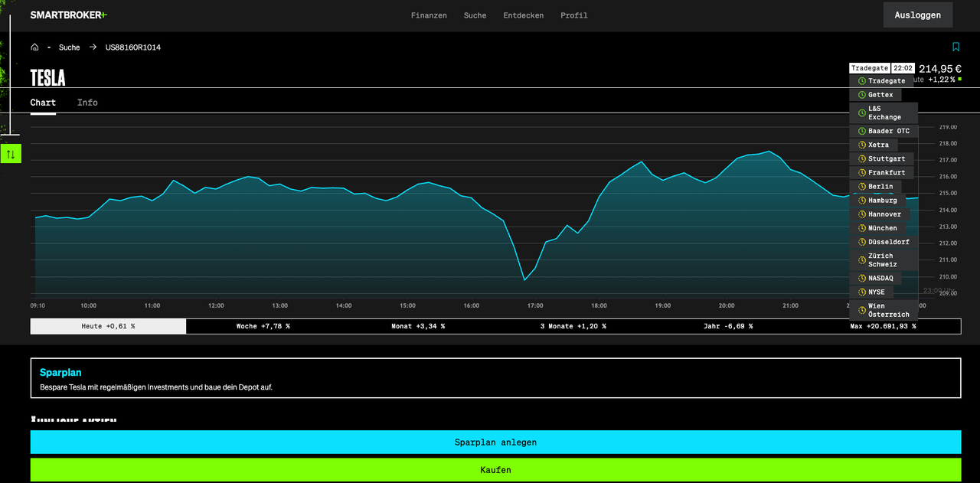Open Entdecken in the top navigation

coord(524,15)
